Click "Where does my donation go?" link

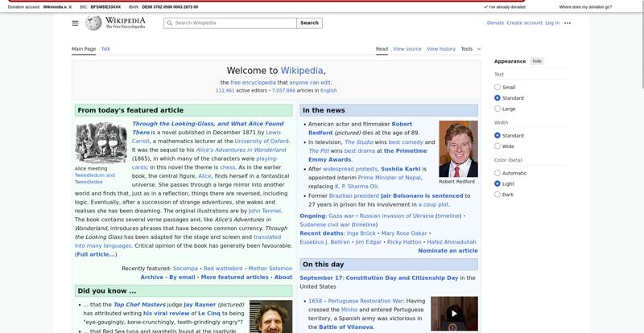(x=585, y=7)
